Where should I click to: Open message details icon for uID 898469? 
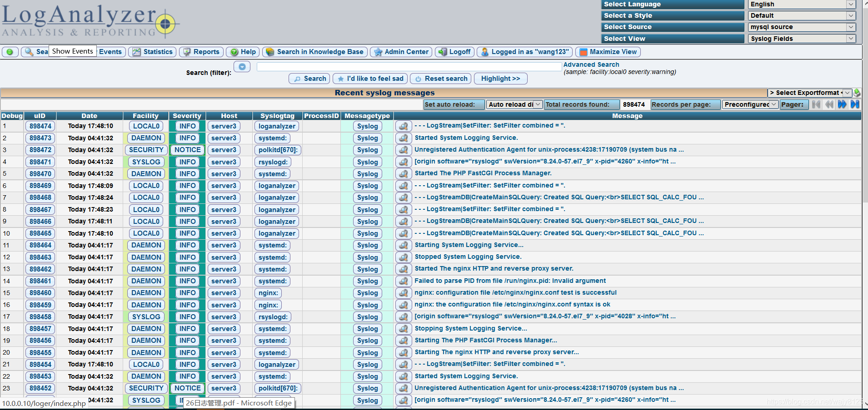(x=404, y=186)
